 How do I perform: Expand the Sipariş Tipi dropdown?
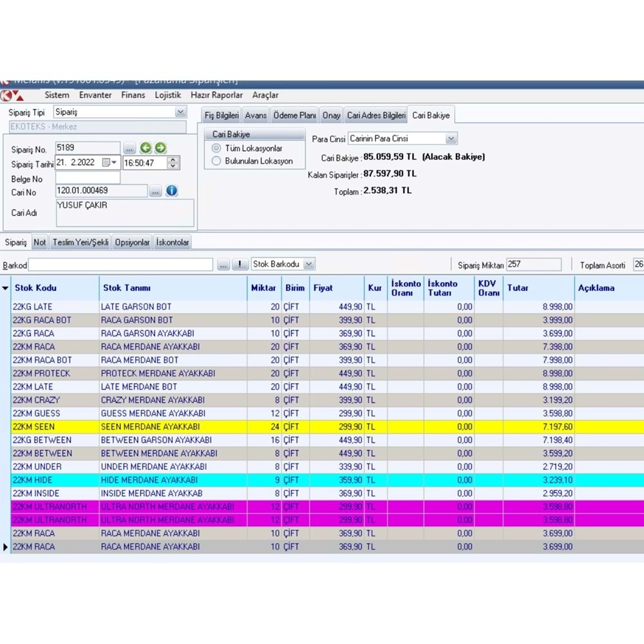180,111
